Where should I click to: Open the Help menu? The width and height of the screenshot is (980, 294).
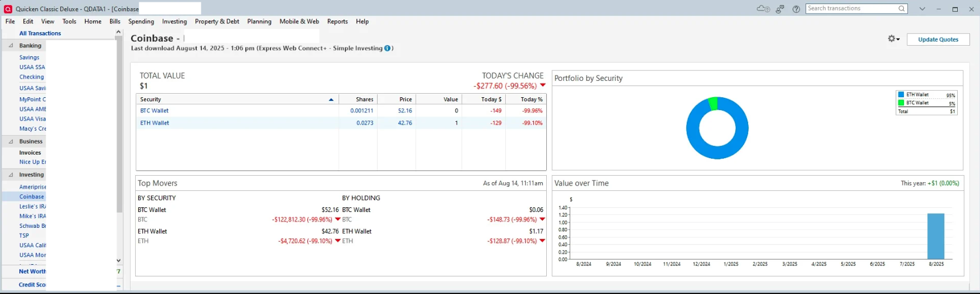point(362,21)
